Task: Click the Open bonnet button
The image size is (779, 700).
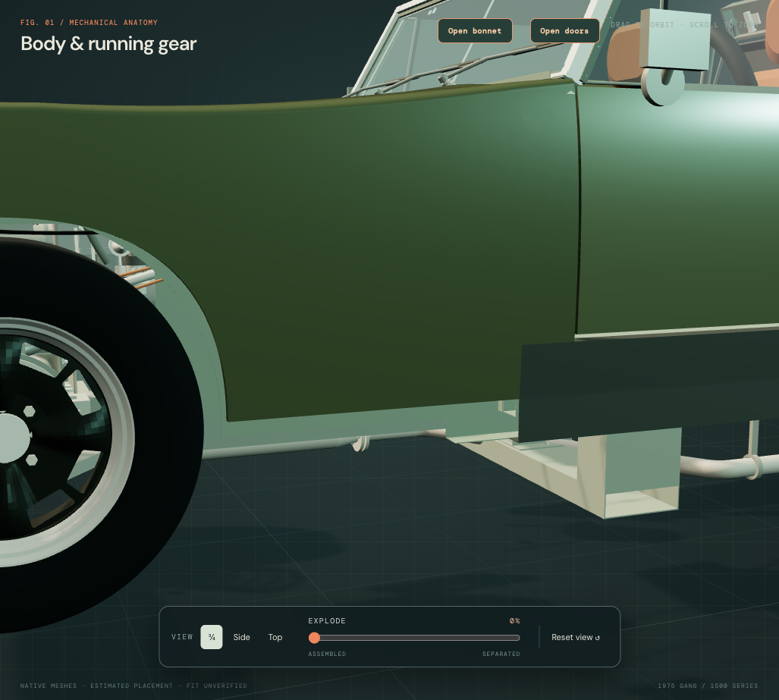Action: pyautogui.click(x=475, y=31)
